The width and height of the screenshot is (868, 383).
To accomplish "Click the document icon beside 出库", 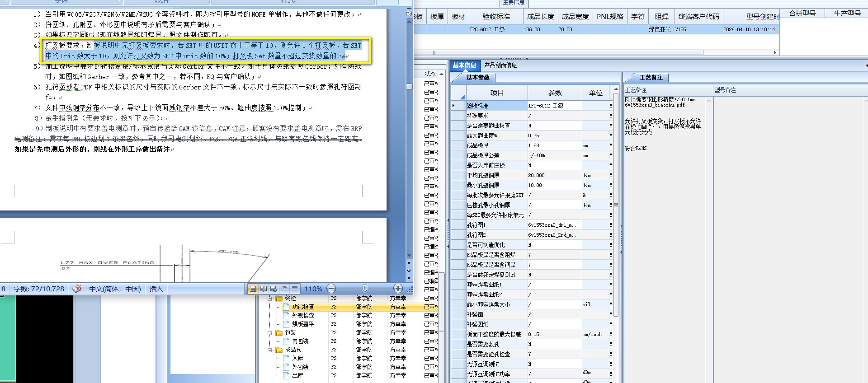I will pos(287,376).
